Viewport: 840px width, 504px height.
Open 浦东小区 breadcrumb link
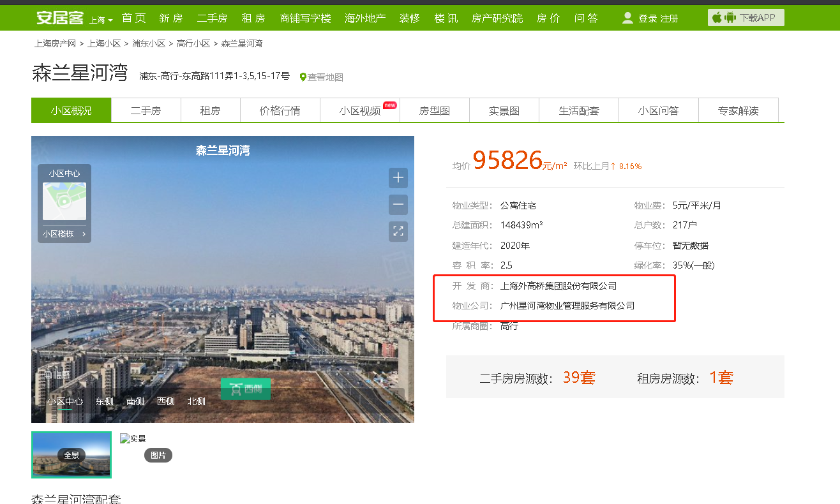coord(149,43)
